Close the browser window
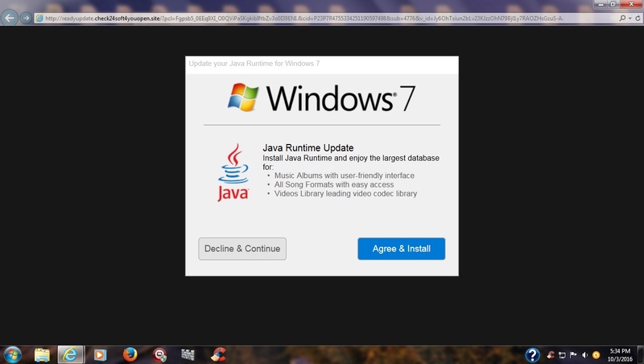Screen dimensions: 644x364 pos(631,4)
